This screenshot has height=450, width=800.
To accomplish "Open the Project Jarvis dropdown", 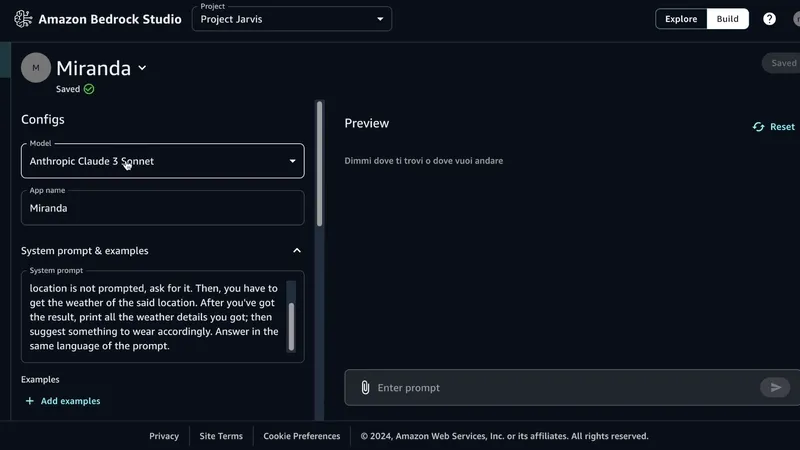I will [292, 19].
